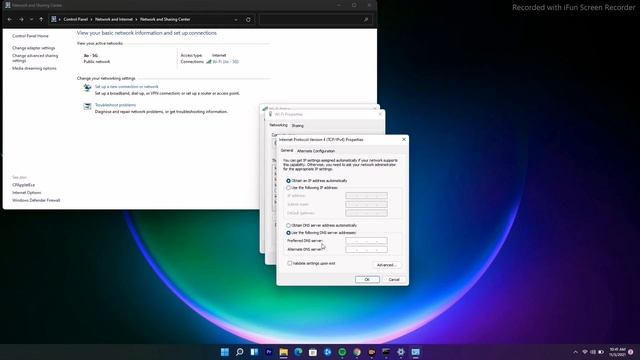Open the notification badge in the tray
640x360 pixels.
tap(631, 352)
